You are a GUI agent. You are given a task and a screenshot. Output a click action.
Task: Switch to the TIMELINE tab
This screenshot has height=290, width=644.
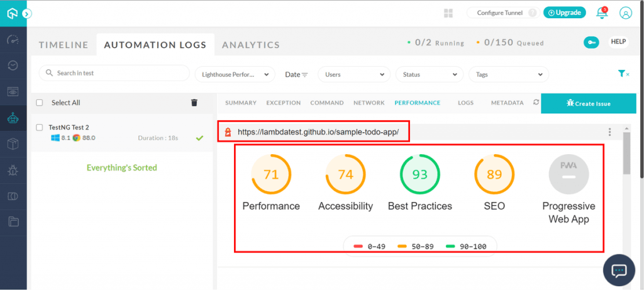pos(64,45)
